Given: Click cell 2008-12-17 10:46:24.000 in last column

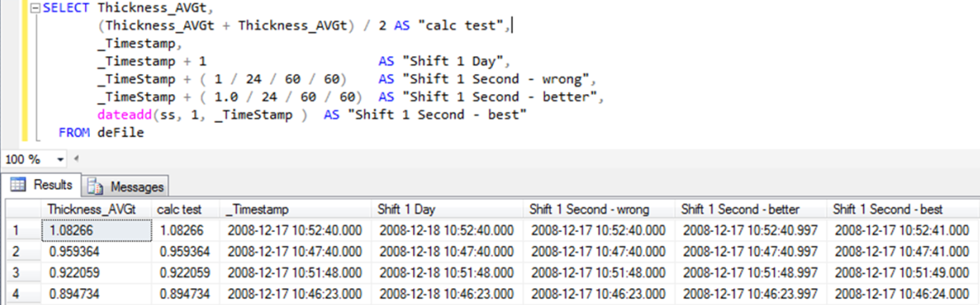Looking at the screenshot, I should tap(903, 294).
